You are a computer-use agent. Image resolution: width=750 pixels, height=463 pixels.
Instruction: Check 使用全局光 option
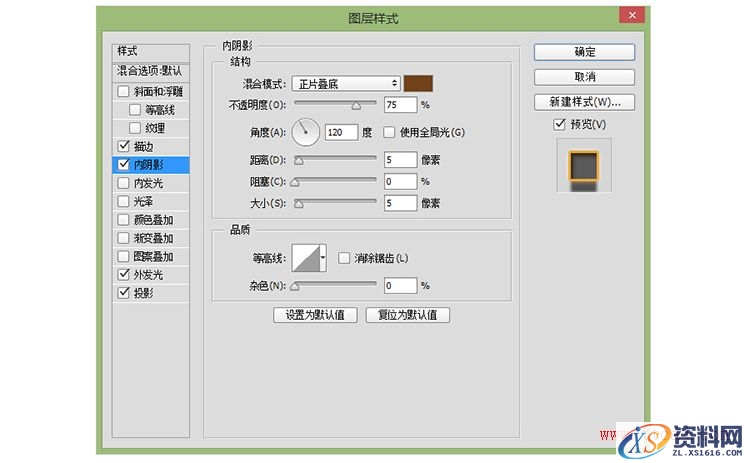pos(389,132)
